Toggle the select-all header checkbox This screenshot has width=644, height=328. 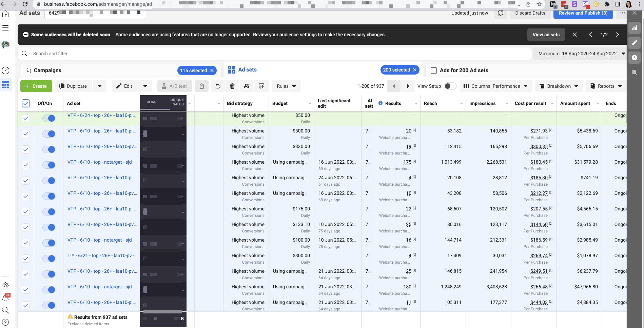point(26,103)
